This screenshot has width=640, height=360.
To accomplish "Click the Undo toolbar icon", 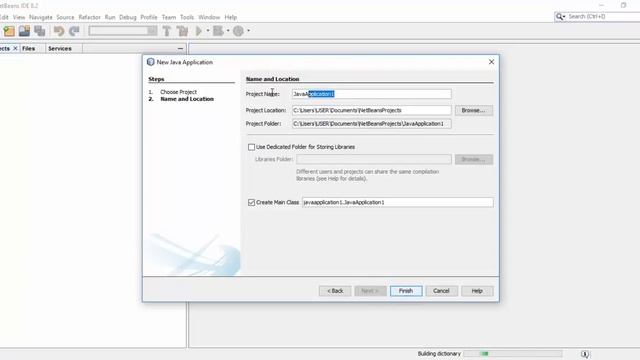I will (x=59, y=31).
